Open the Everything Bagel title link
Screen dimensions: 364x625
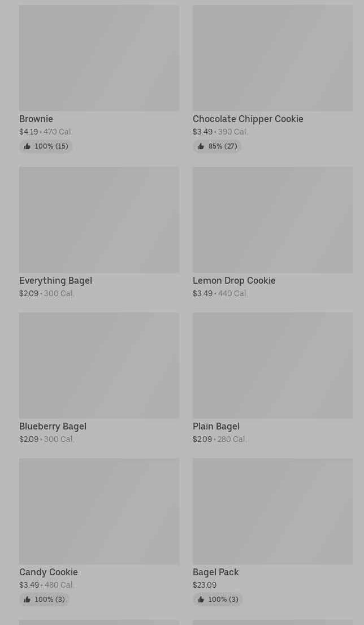click(x=55, y=281)
